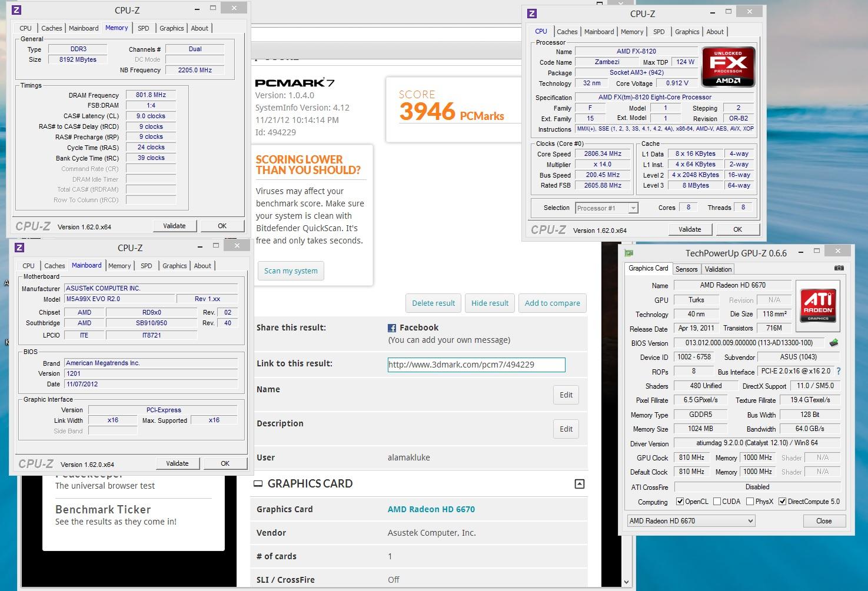Click the CPU-Z logo icon in CPU window title

coord(532,14)
